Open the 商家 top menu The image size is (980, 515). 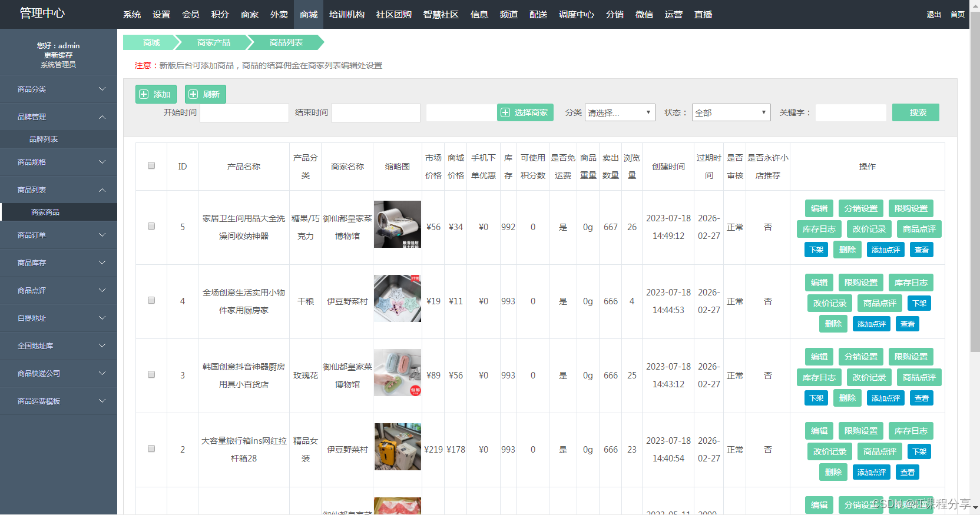(x=250, y=14)
